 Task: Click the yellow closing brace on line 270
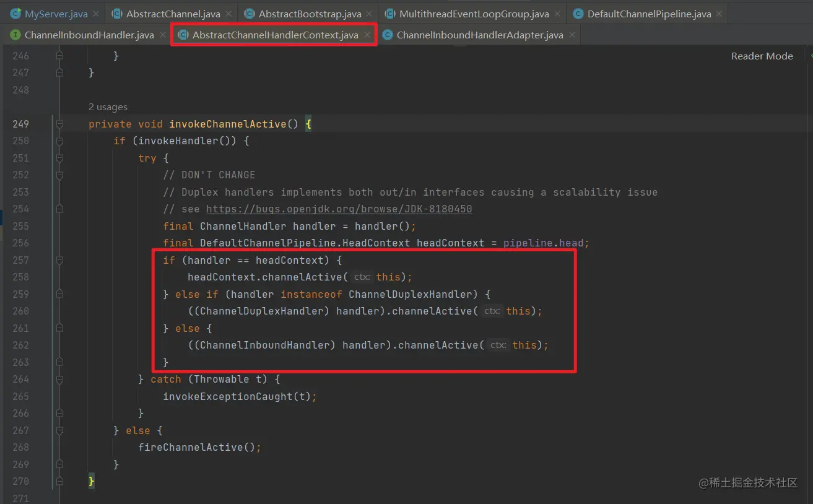[92, 481]
